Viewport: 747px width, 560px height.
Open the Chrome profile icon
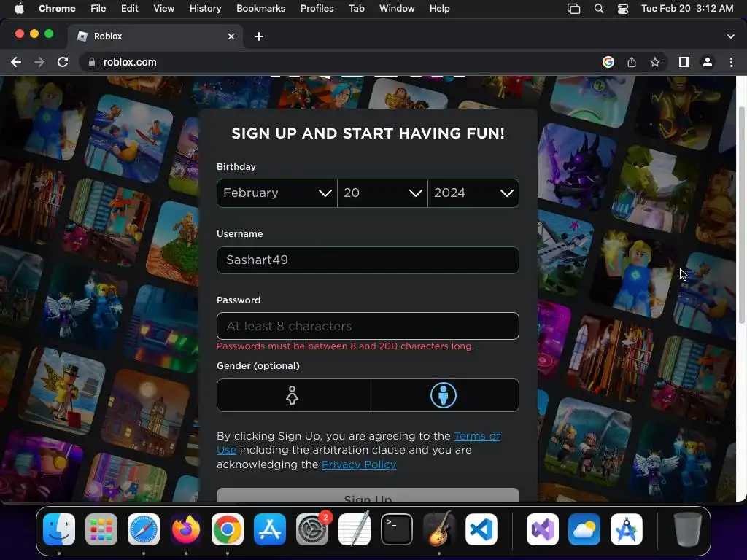(x=708, y=62)
